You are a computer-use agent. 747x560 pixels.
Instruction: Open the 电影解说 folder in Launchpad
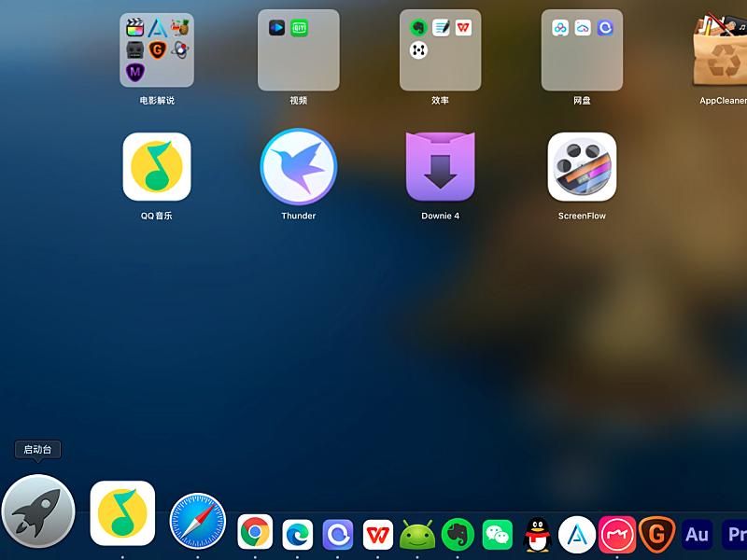(x=157, y=50)
